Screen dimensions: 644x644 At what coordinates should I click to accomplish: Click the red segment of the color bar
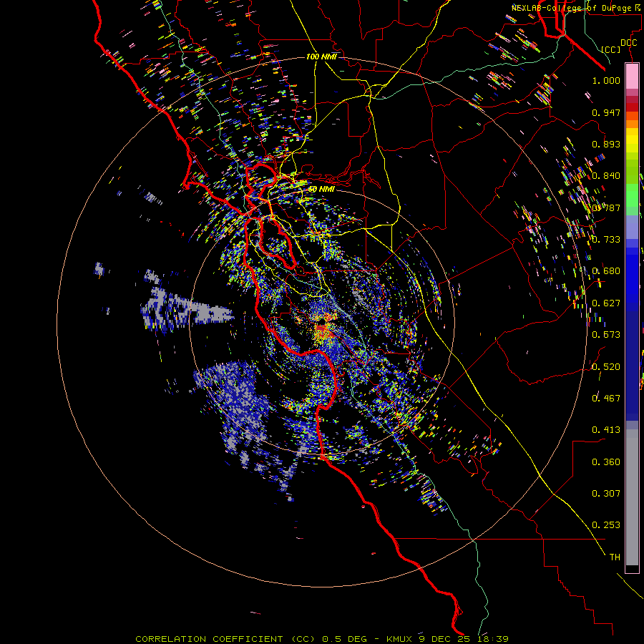(x=632, y=107)
